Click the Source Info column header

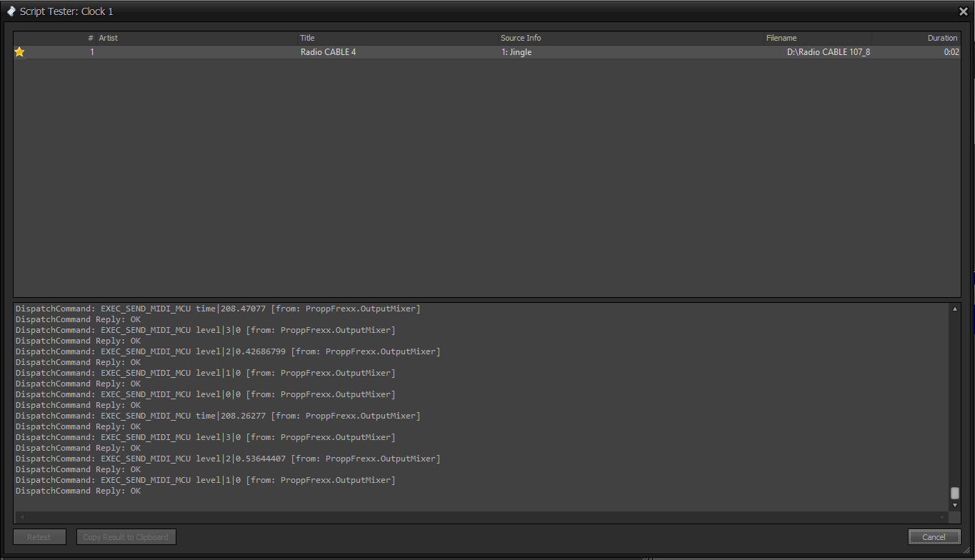coord(521,38)
